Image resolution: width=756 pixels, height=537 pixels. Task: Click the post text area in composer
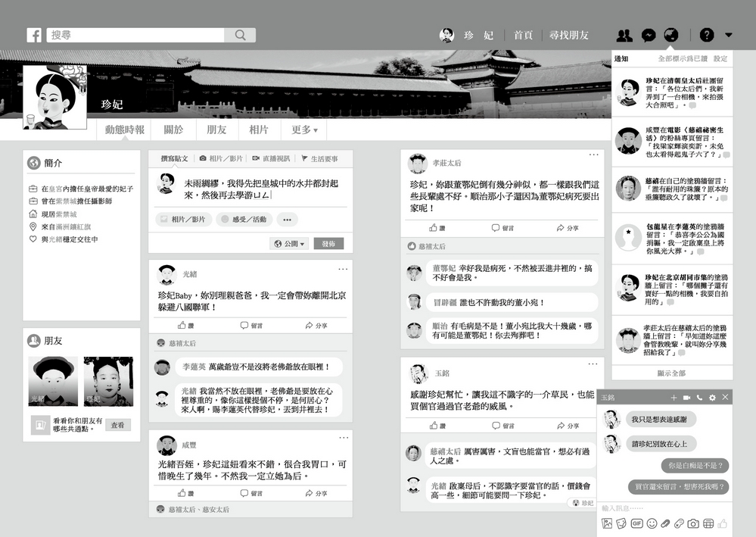coord(263,189)
